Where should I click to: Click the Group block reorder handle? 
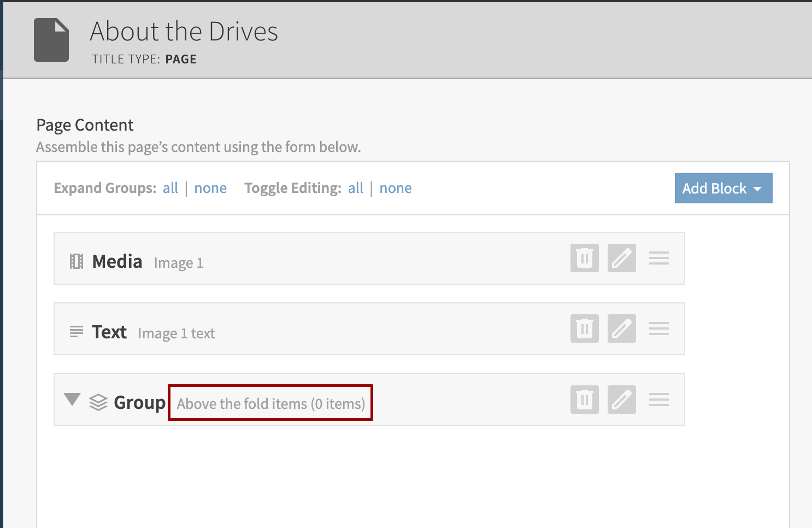click(658, 400)
